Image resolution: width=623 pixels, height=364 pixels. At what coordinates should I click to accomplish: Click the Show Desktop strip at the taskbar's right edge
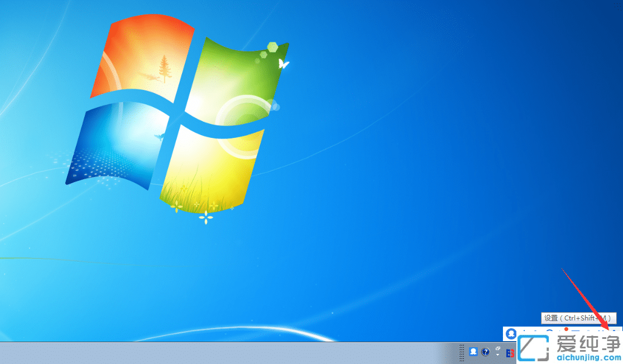coord(621,353)
